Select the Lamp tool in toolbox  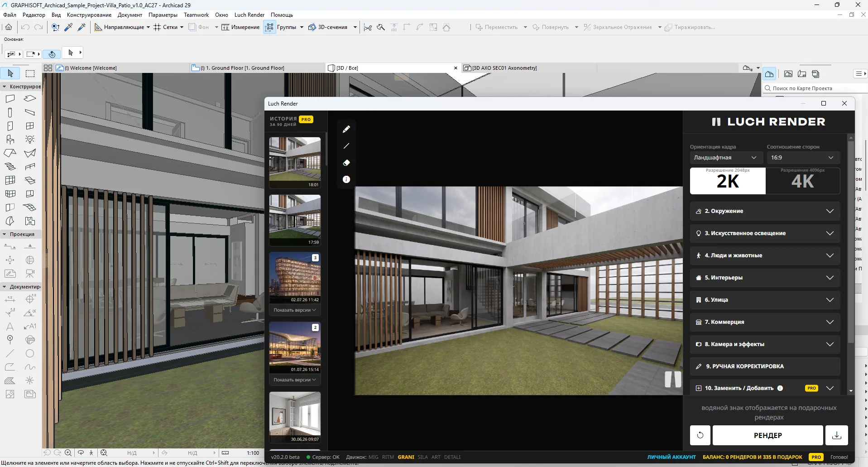click(x=30, y=139)
